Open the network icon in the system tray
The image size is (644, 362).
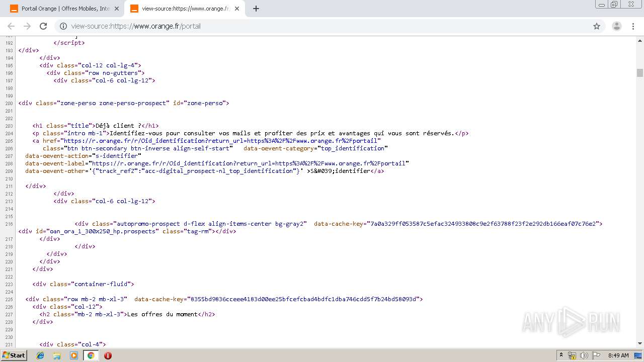572,355
